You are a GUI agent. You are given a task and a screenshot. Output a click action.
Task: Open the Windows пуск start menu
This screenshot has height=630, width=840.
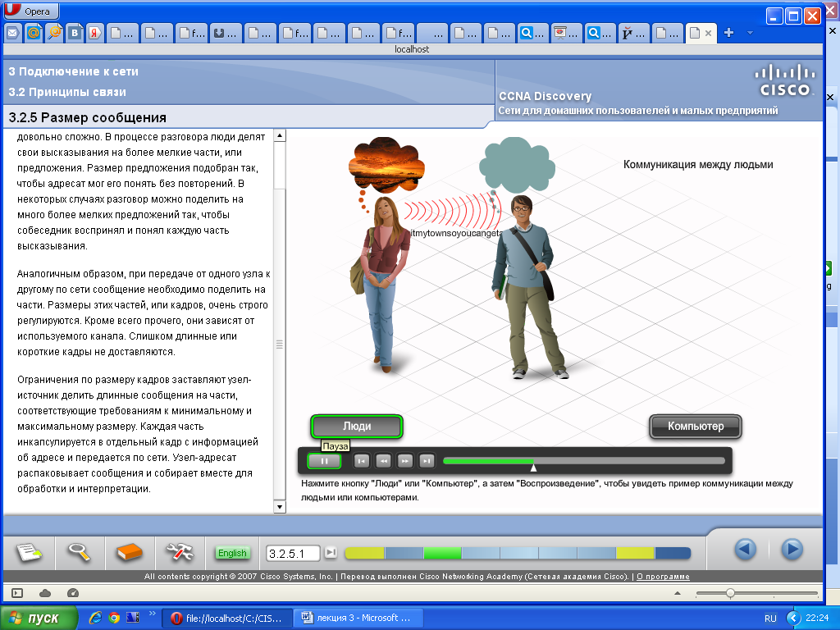[38, 618]
